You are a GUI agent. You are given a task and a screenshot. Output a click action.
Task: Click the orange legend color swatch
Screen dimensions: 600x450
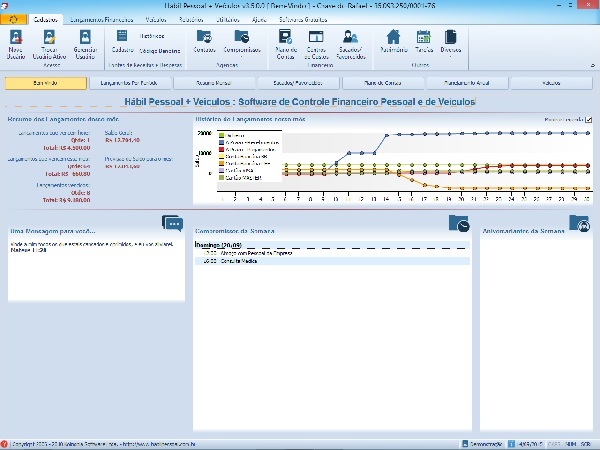[221, 163]
